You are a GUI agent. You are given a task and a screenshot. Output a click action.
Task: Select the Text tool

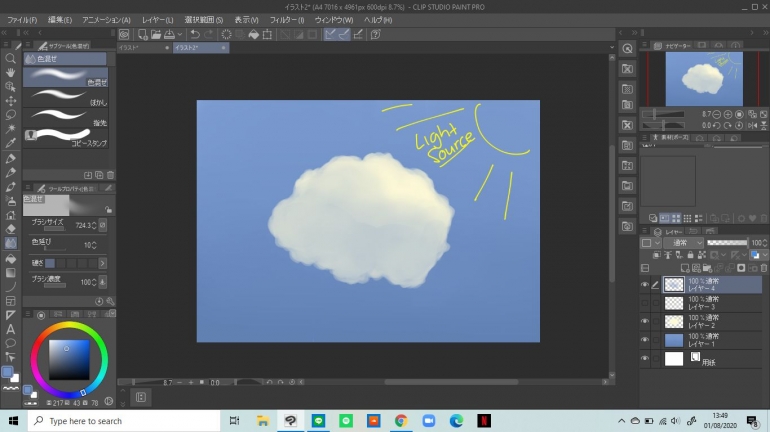(x=10, y=329)
